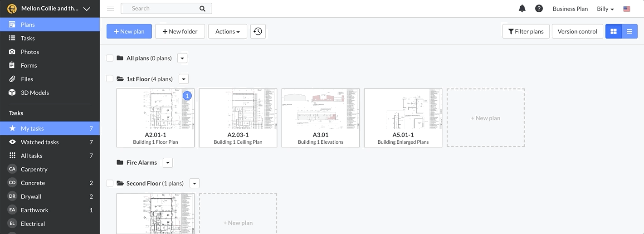This screenshot has width=644, height=234.
Task: Open plan A2.01-1 Building 1 Floor Plan
Action: [x=156, y=118]
